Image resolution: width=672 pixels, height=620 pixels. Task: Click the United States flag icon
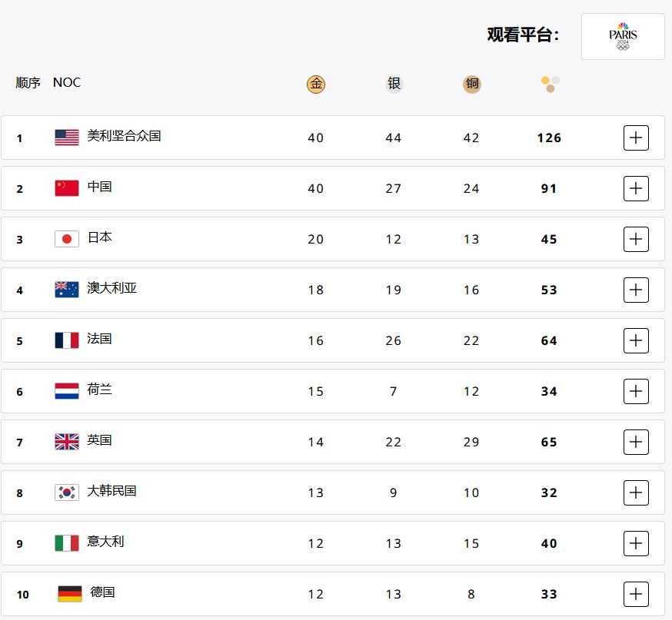coord(67,138)
